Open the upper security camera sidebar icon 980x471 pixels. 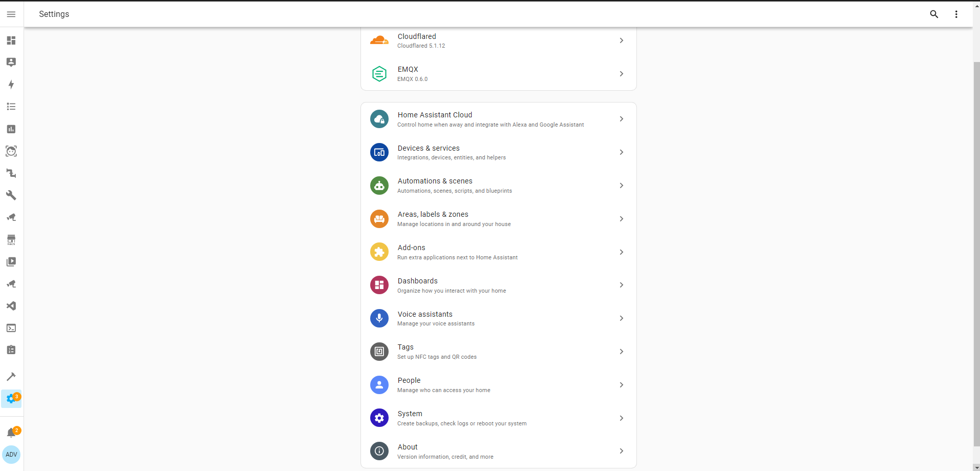pyautogui.click(x=11, y=217)
